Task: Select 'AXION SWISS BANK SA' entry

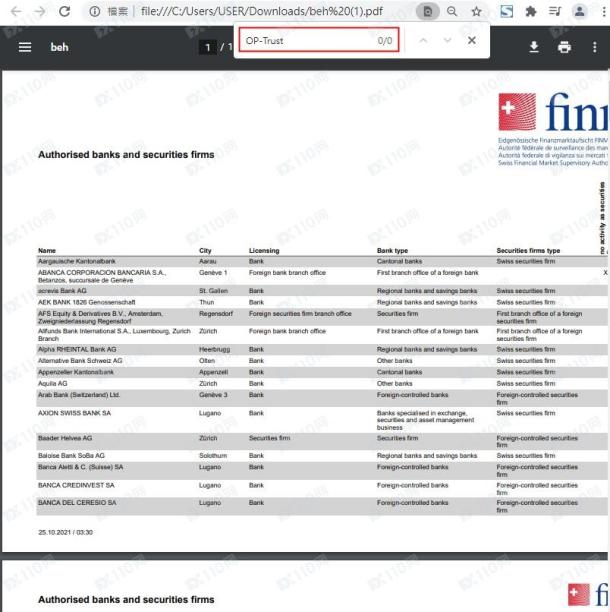Action: [x=74, y=413]
